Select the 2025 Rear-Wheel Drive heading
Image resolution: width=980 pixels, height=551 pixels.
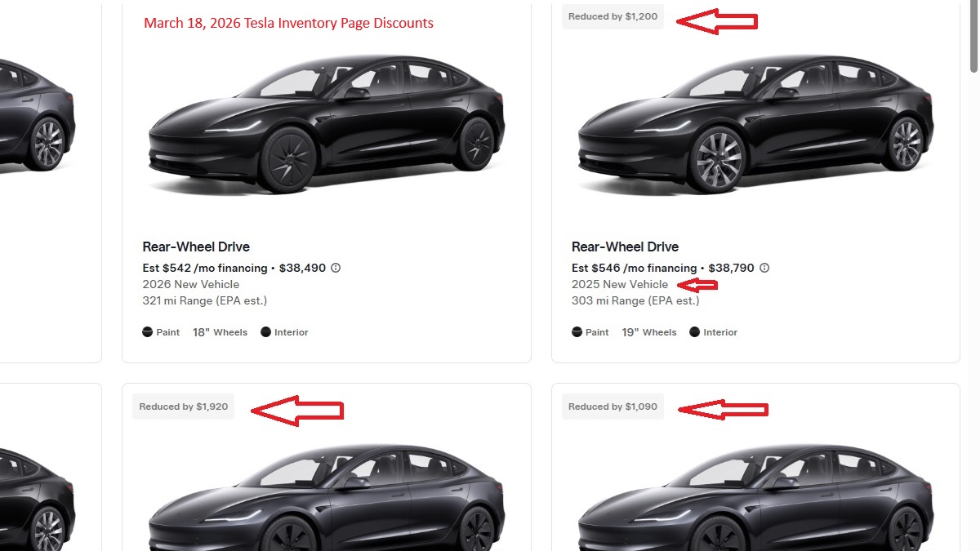[625, 247]
